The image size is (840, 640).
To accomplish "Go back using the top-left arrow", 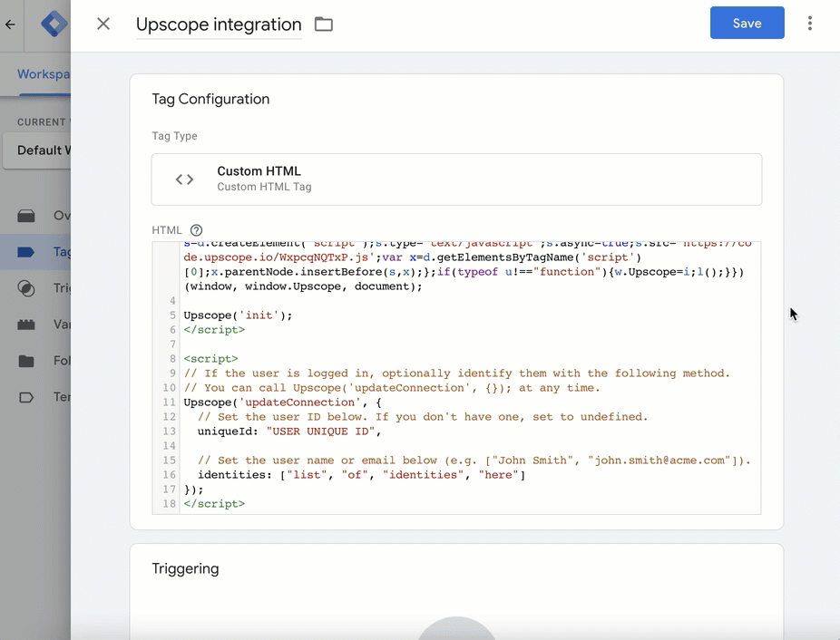I will tap(11, 24).
